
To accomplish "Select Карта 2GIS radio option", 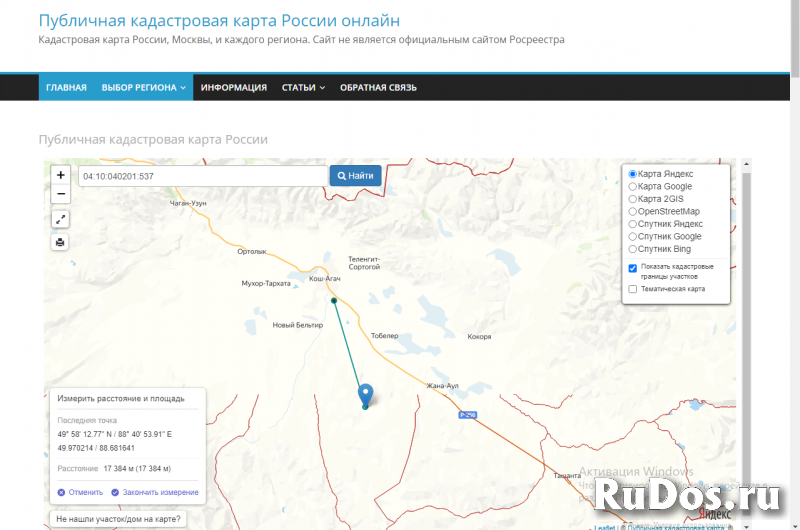I will (x=633, y=199).
